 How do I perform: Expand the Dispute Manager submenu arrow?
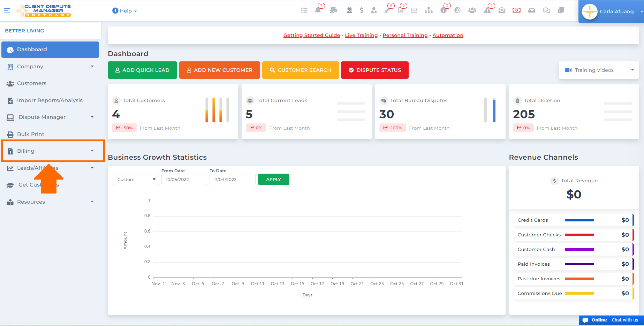(x=92, y=117)
